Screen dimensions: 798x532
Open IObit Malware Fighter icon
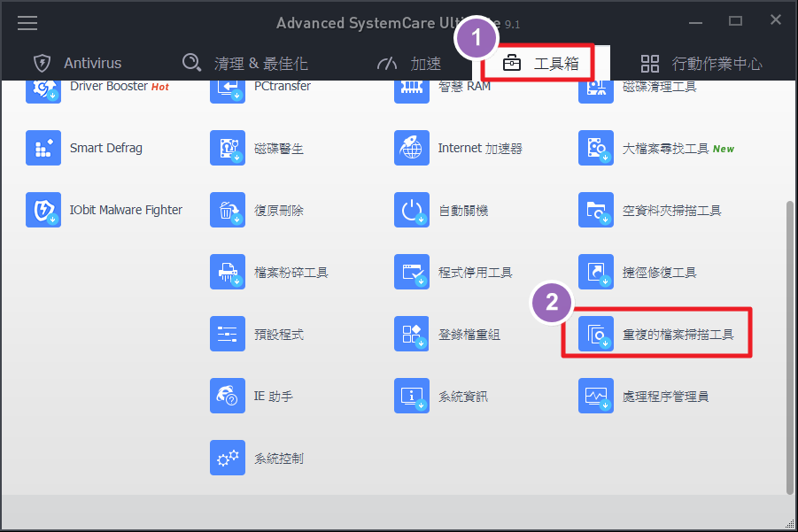tap(43, 210)
